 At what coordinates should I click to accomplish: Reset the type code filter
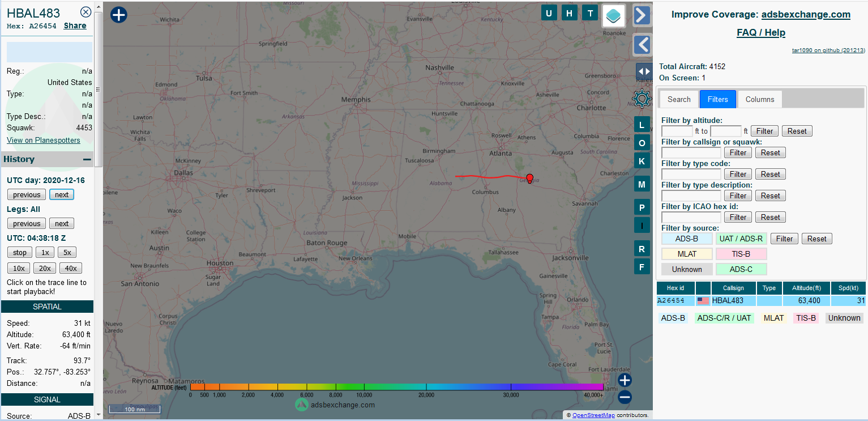click(770, 174)
